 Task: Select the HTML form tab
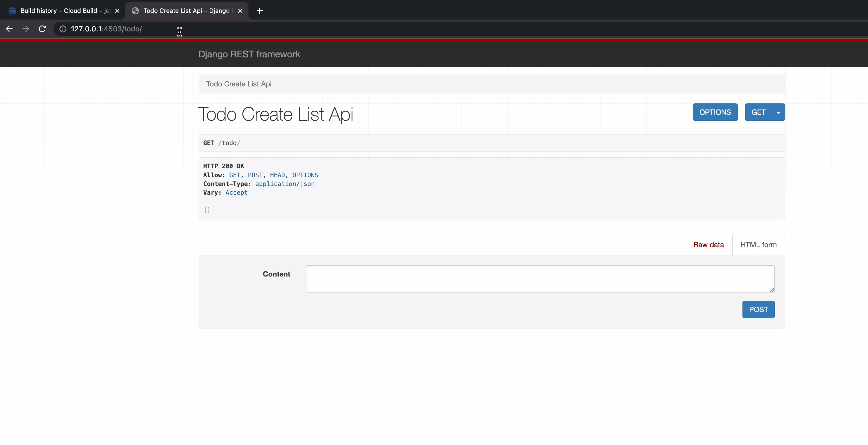758,245
